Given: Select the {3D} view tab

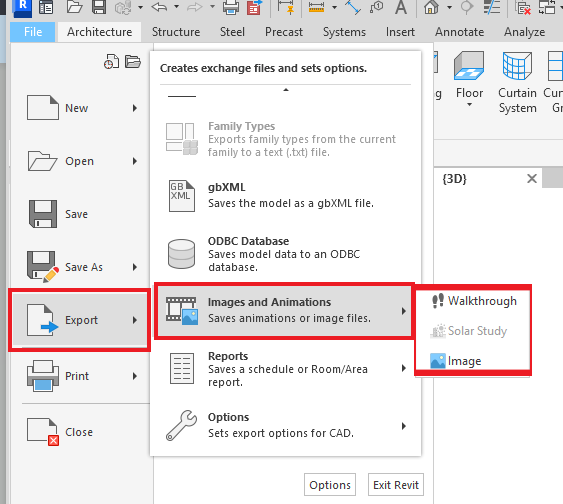Looking at the screenshot, I should pyautogui.click(x=455, y=178).
